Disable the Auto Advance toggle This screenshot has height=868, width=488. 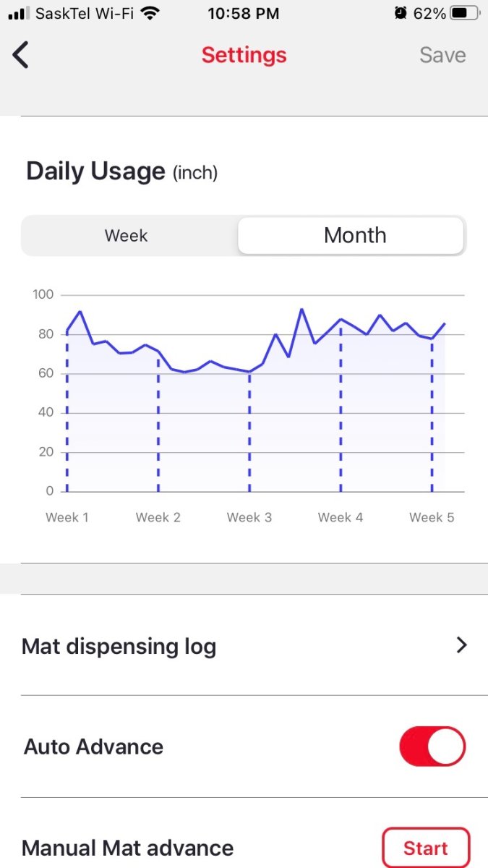(432, 746)
